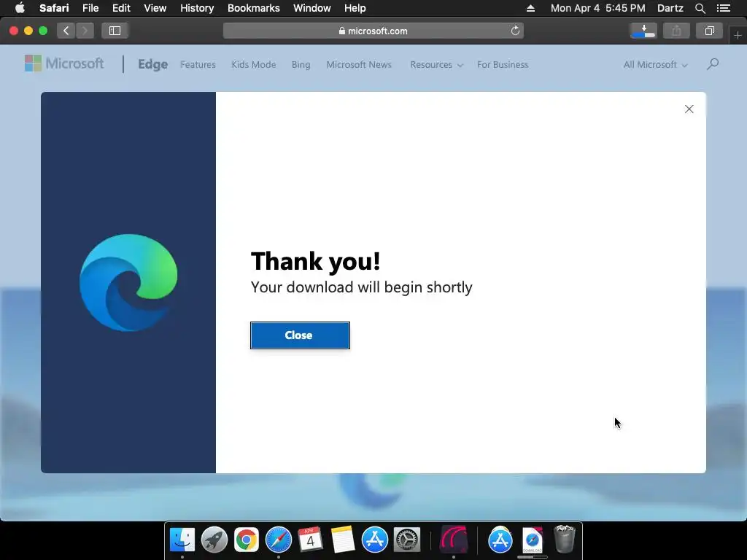
Task: Click the date and time in menu bar
Action: tap(598, 8)
